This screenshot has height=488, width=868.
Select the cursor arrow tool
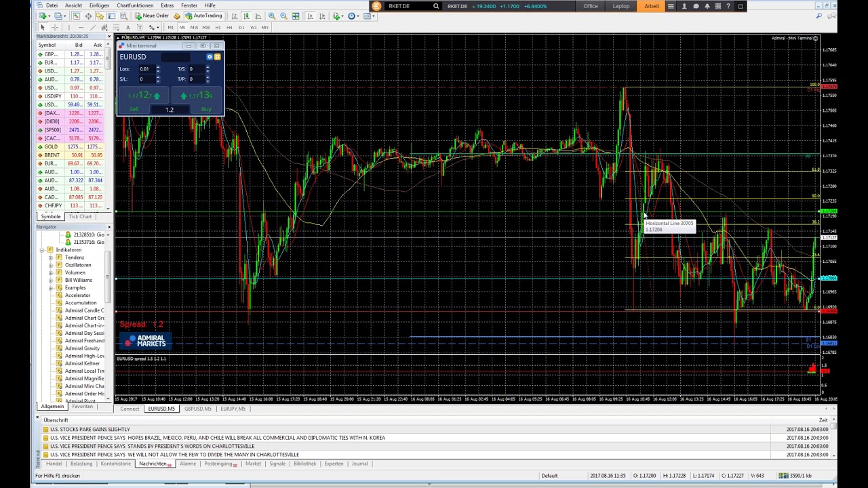pyautogui.click(x=42, y=27)
